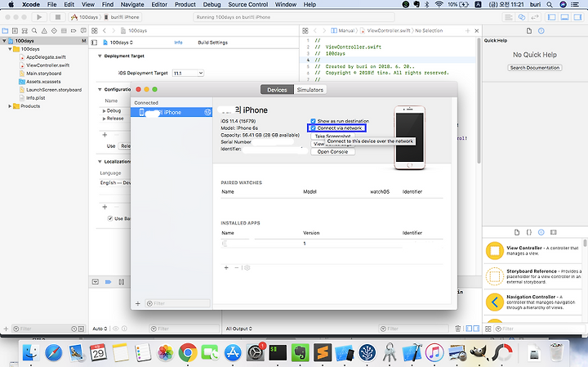Open the Symbol navigator icon
The width and height of the screenshot is (588, 367).
pos(24,31)
